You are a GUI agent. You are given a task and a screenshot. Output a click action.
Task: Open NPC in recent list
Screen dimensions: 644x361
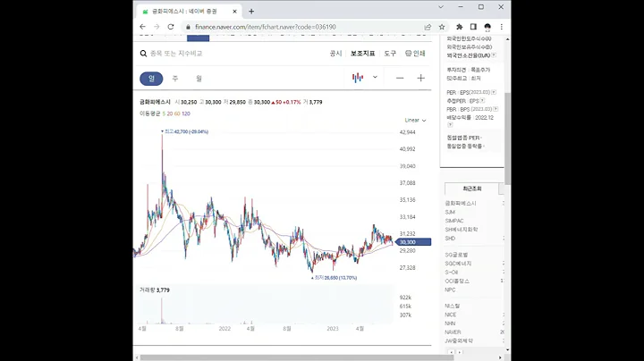click(x=450, y=290)
